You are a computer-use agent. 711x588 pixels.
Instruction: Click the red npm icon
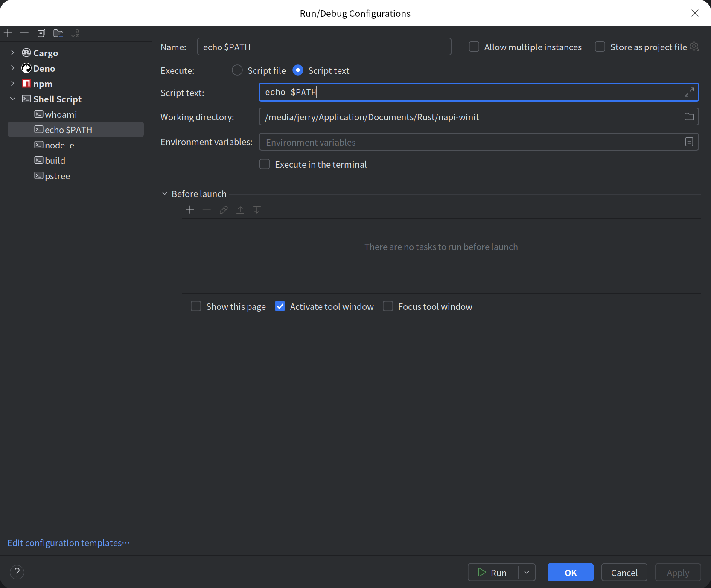coord(26,83)
